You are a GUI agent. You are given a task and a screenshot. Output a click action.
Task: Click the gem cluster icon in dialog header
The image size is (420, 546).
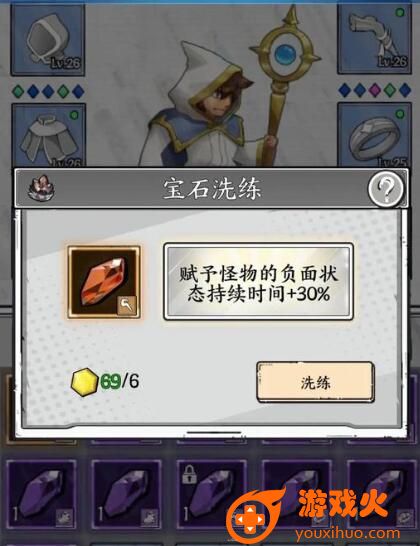pos(41,188)
